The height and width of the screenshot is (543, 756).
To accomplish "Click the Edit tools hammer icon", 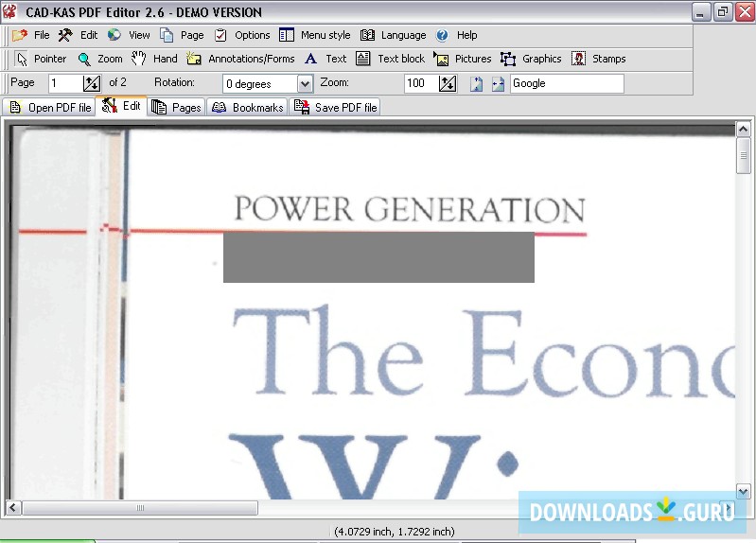I will click(65, 35).
